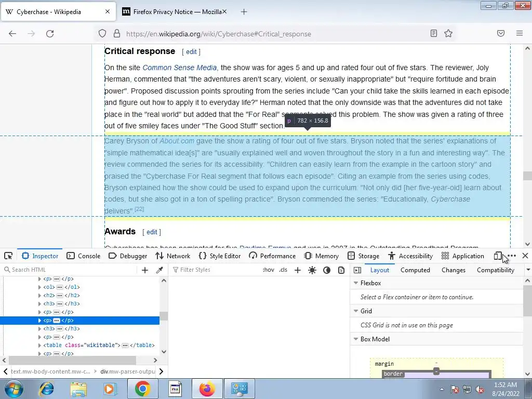Expand the selected p node
532x399 pixels.
pyautogui.click(x=39, y=320)
